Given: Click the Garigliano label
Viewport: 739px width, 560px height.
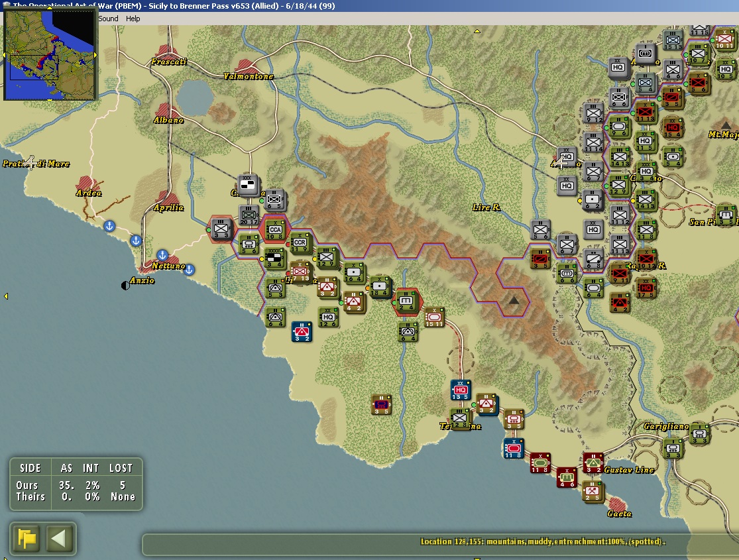Looking at the screenshot, I should click(666, 427).
